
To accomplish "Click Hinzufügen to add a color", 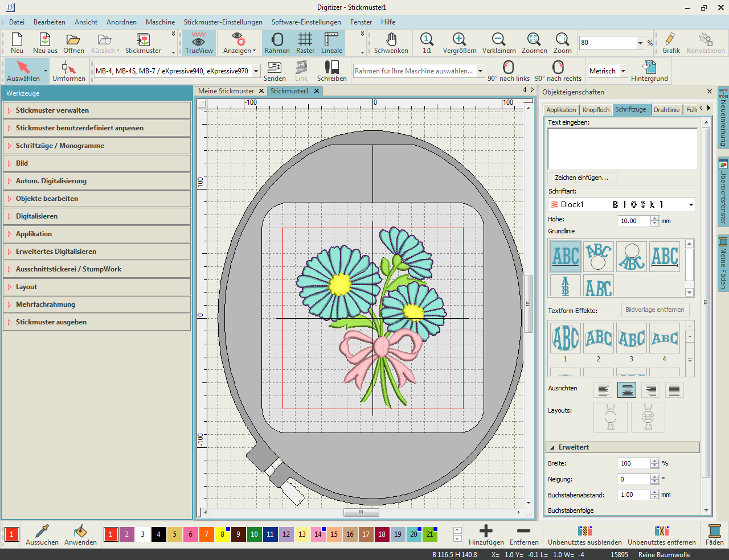I will click(486, 535).
